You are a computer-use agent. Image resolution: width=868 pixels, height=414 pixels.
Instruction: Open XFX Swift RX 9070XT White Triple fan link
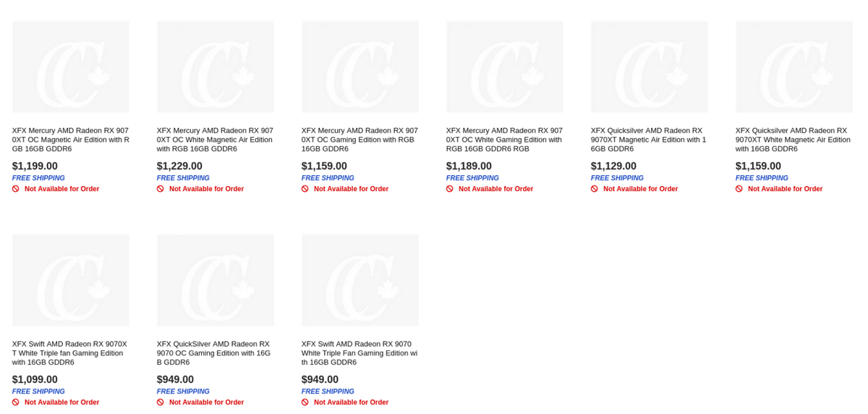pyautogui.click(x=70, y=353)
